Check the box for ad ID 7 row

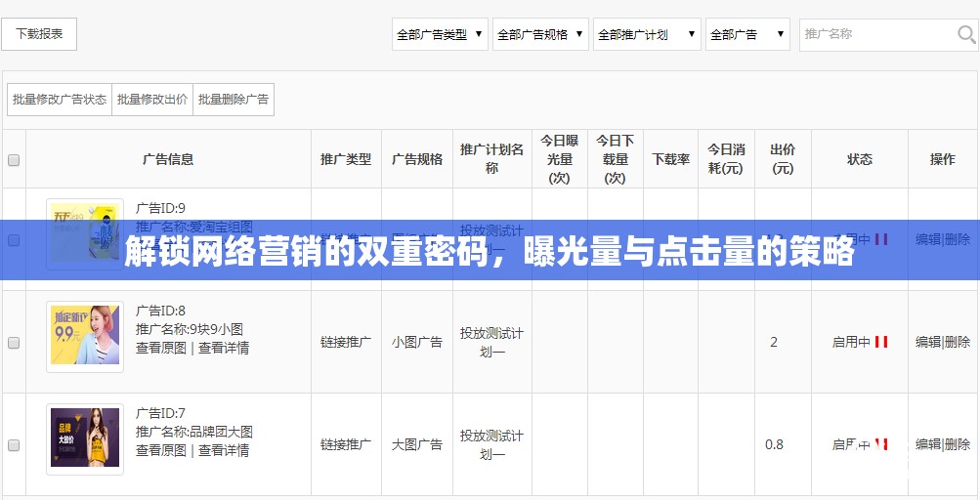(x=14, y=445)
